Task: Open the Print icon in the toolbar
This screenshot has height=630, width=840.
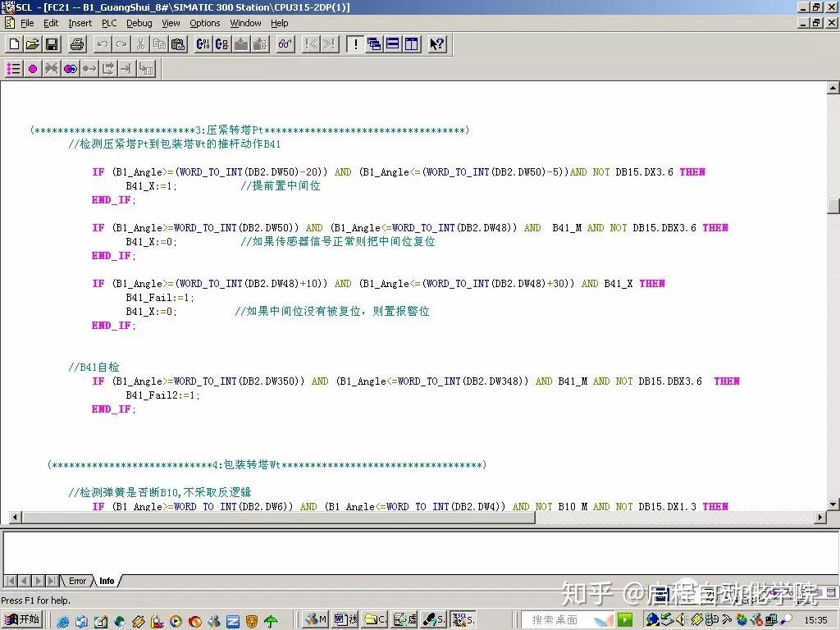Action: 77,44
